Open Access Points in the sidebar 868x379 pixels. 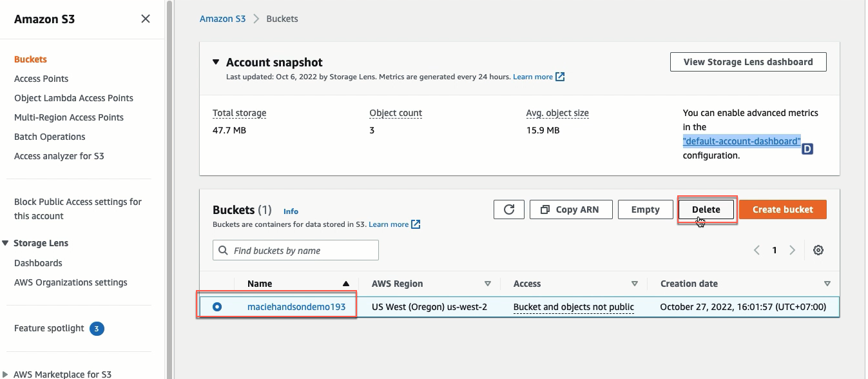coord(41,79)
